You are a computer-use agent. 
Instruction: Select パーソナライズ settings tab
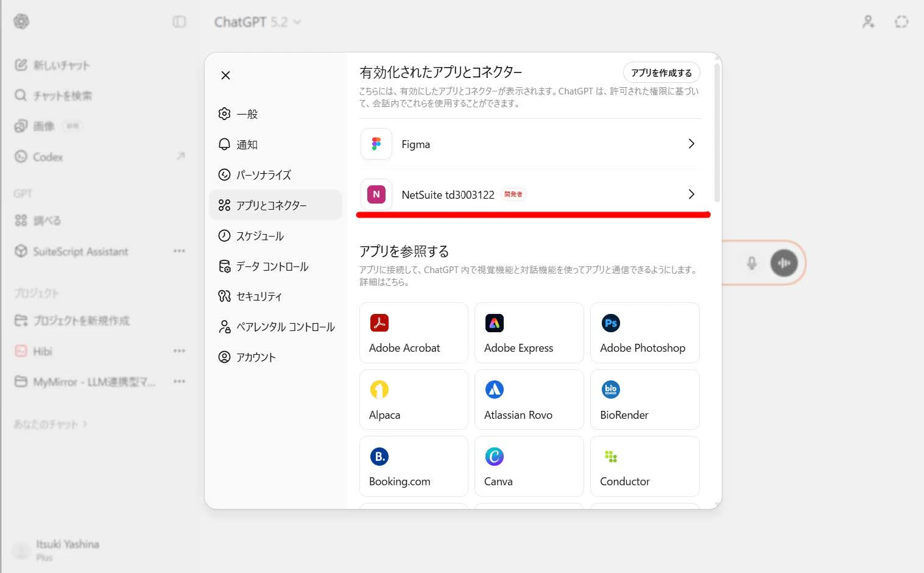pyautogui.click(x=275, y=175)
